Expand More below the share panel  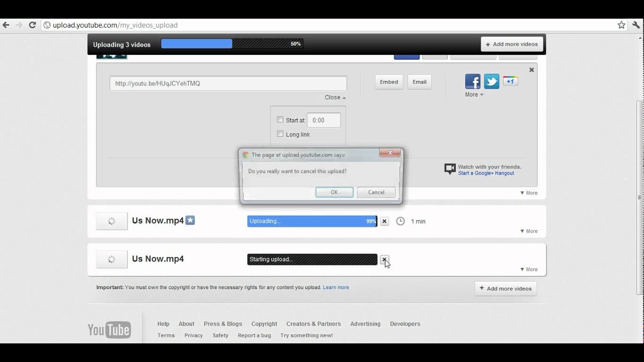coord(529,193)
